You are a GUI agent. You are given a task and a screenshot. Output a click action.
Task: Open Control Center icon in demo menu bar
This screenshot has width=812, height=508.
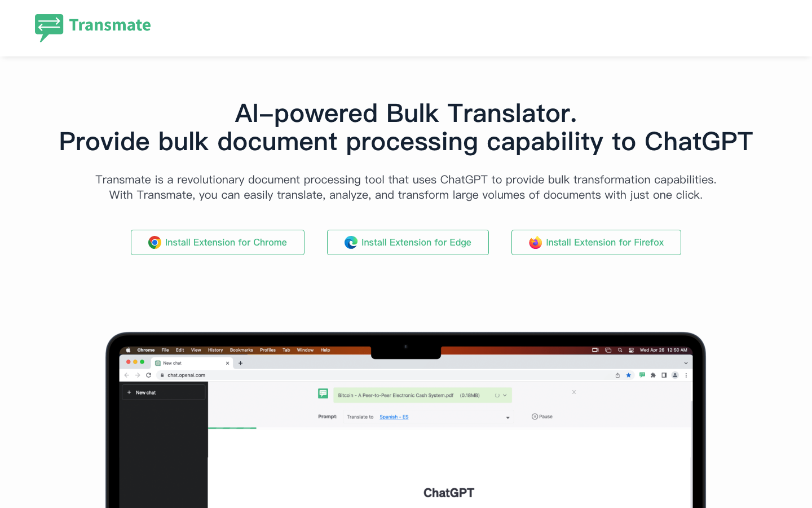(x=631, y=350)
